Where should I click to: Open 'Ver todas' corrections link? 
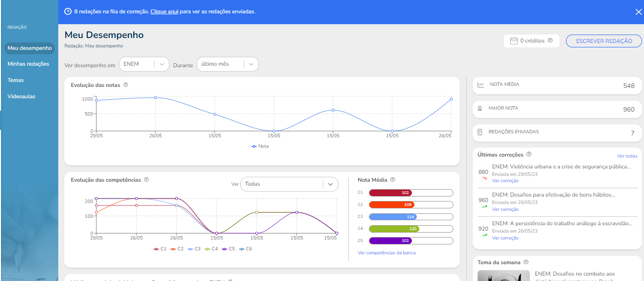point(627,156)
